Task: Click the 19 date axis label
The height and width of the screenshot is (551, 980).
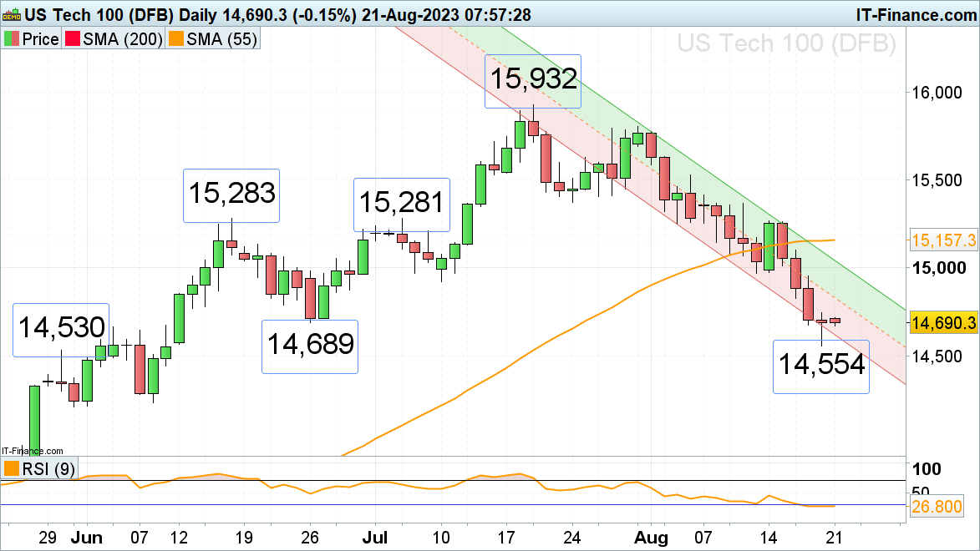Action: [x=244, y=538]
